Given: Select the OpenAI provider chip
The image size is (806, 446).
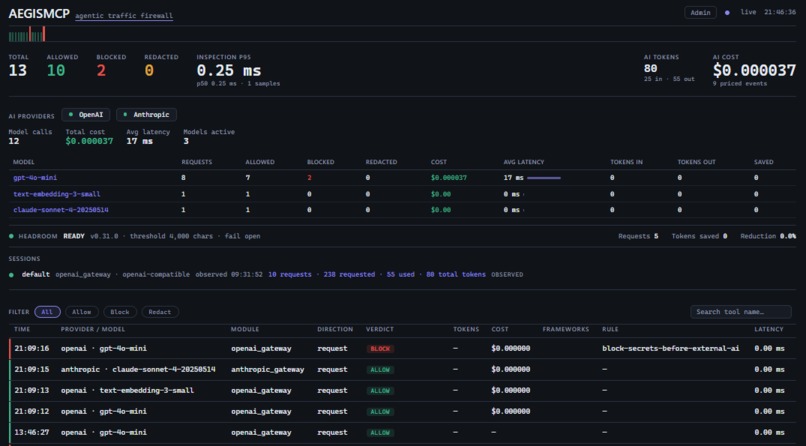Looking at the screenshot, I should (x=86, y=115).
